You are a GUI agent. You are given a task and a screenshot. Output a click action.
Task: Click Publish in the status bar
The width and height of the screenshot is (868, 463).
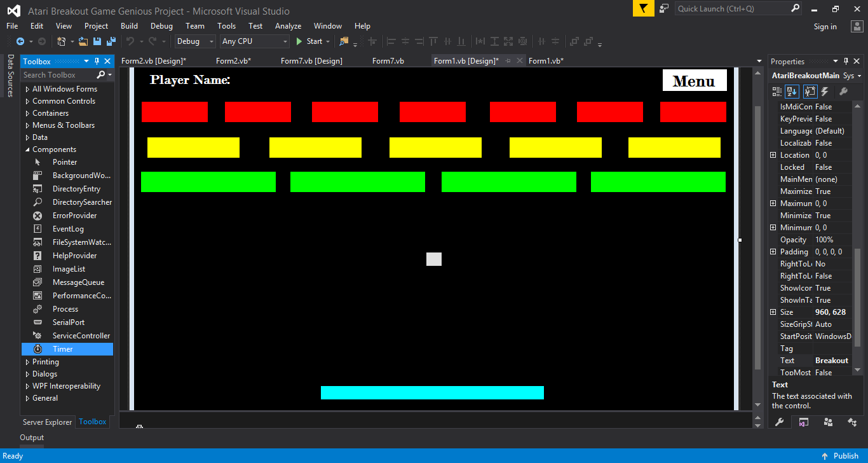pos(840,456)
